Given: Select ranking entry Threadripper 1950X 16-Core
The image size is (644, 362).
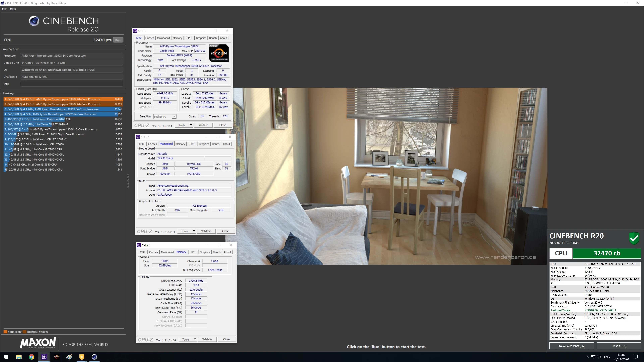Looking at the screenshot, I should [63, 129].
